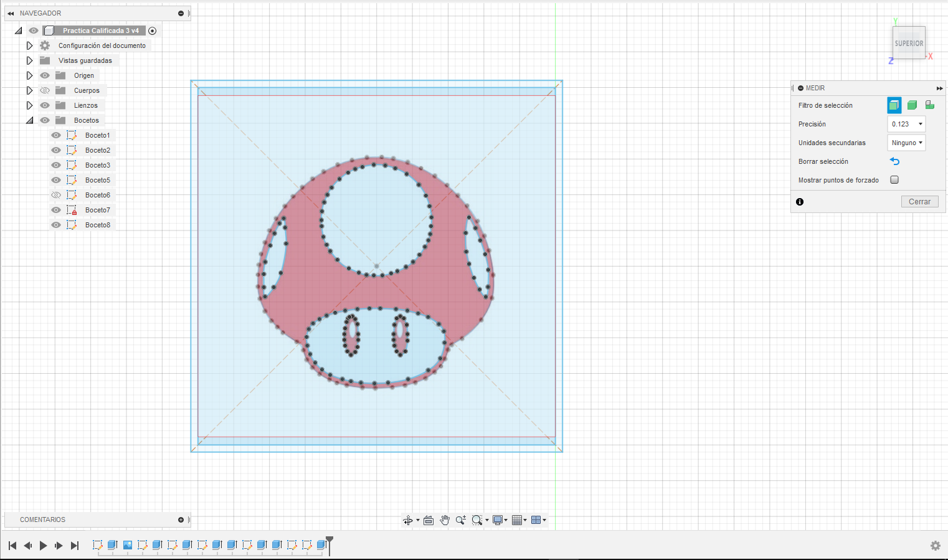Enable Mostrar puntos de forzado checkbox
This screenshot has height=560, width=948.
coord(894,180)
